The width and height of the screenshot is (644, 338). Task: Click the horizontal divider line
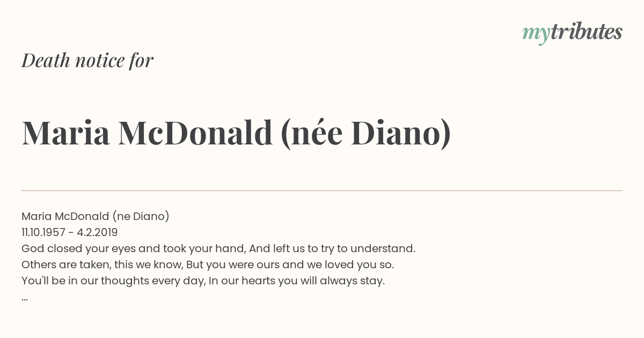tap(322, 190)
